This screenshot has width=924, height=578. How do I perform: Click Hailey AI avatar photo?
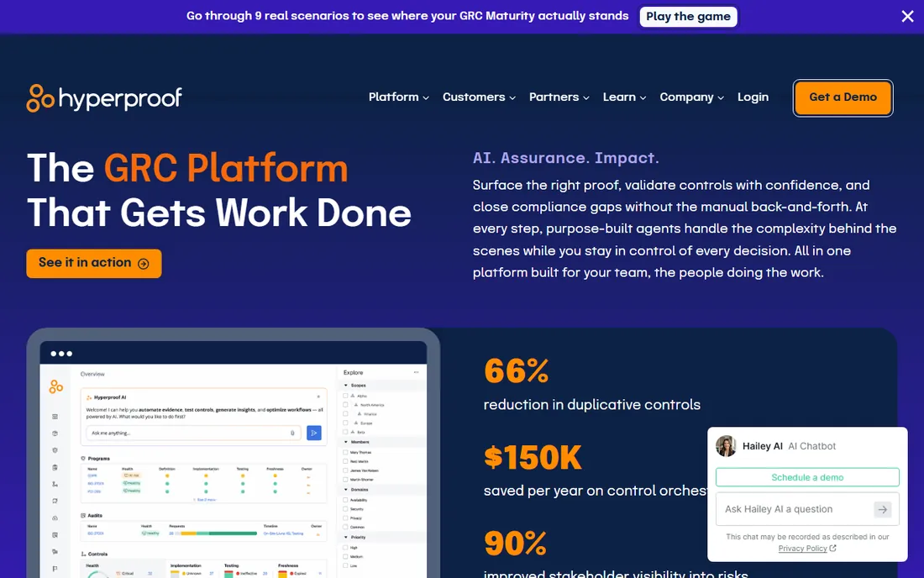(x=726, y=446)
